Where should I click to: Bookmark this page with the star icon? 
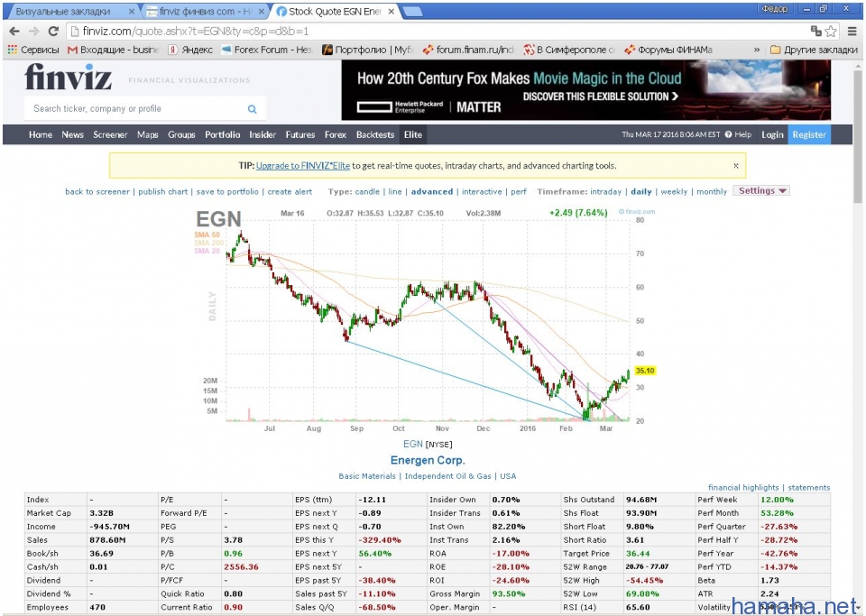pos(831,31)
